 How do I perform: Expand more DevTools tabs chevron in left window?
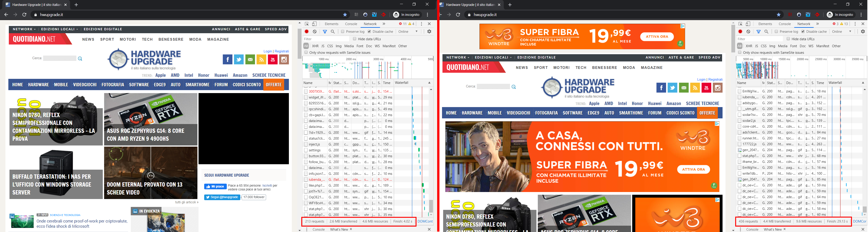tap(384, 24)
